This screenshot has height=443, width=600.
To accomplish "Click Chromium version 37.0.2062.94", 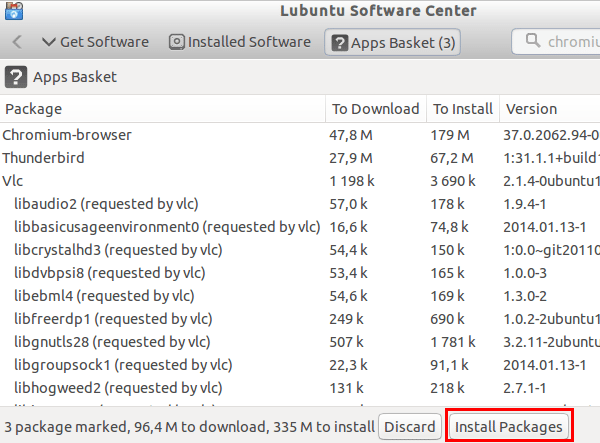I will click(551, 135).
